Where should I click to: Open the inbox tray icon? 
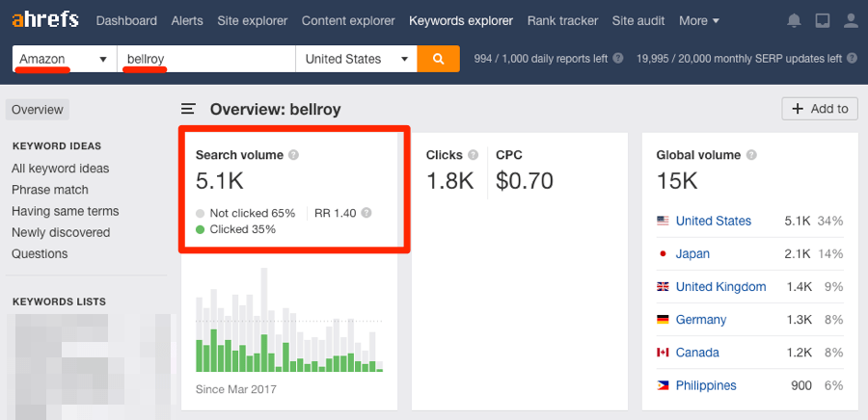coord(823,21)
